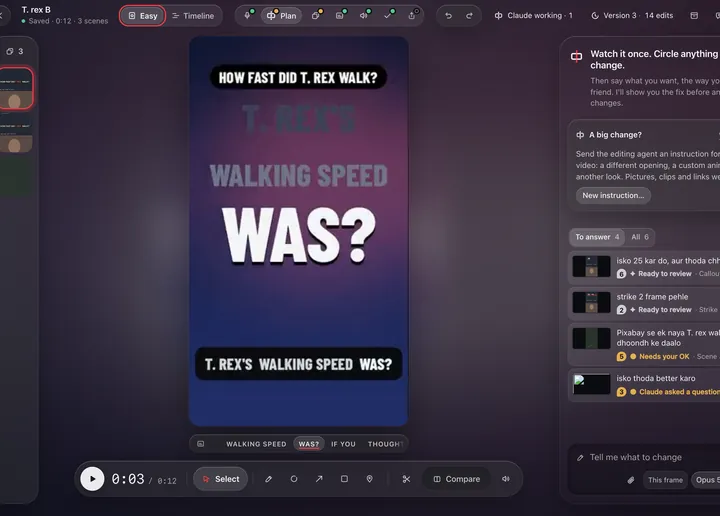Open the Opus model dropdown
The height and width of the screenshot is (516, 720).
[705, 480]
